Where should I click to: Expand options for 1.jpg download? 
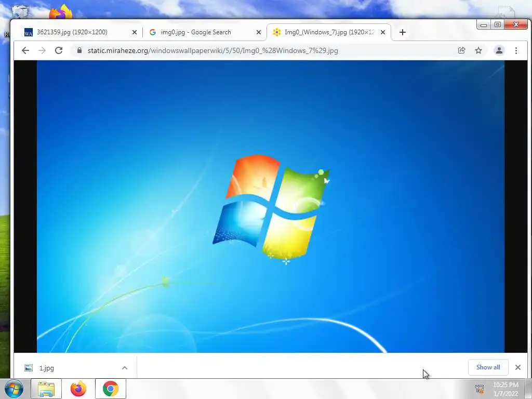(x=125, y=368)
